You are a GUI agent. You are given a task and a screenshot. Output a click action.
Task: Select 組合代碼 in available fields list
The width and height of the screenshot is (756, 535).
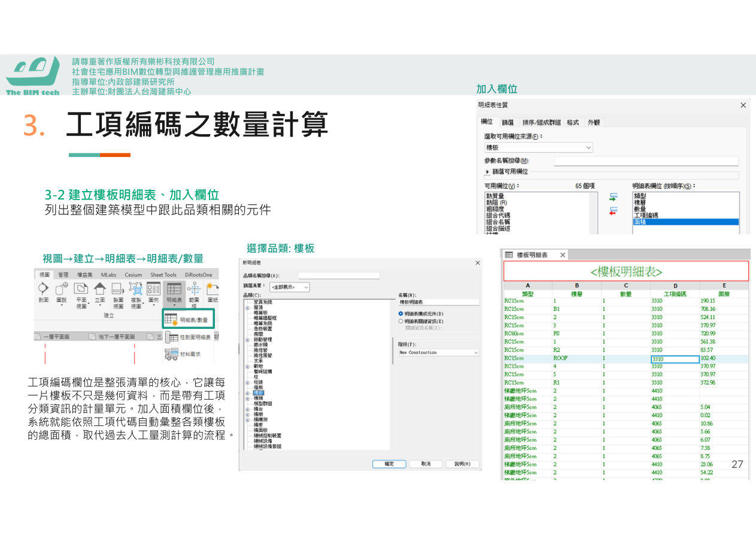point(498,215)
